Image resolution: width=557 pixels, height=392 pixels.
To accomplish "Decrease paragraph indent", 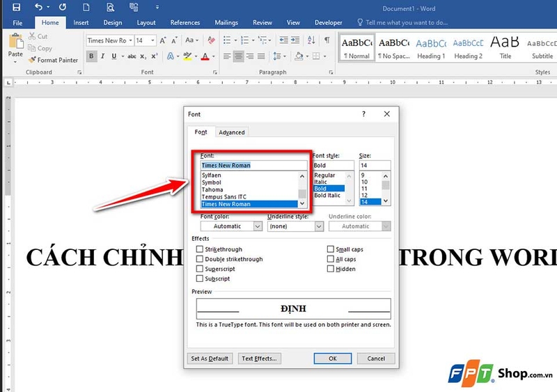I will coord(283,40).
